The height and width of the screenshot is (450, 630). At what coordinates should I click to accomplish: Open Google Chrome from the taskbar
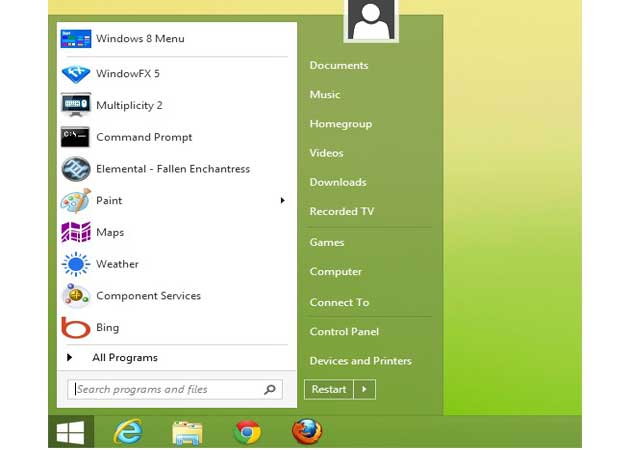click(x=247, y=431)
